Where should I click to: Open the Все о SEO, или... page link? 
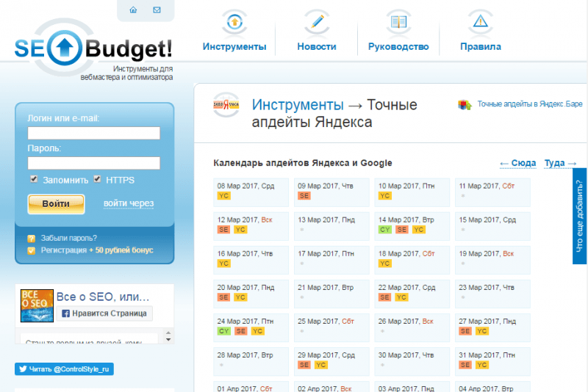[103, 297]
